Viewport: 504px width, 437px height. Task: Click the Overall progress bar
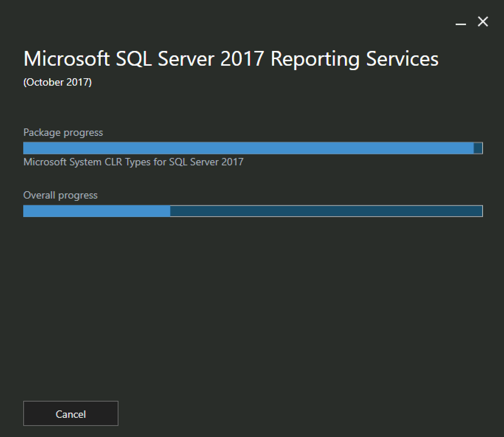(x=253, y=211)
